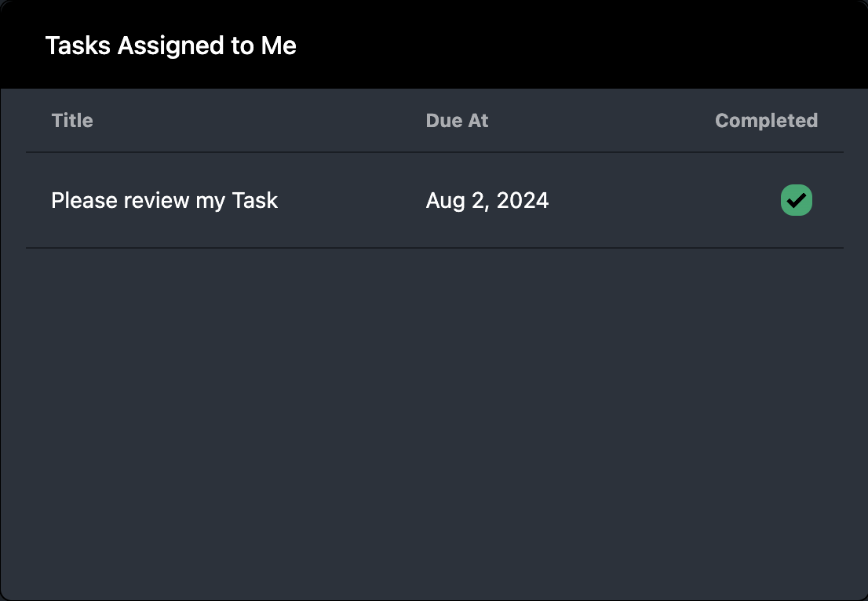The height and width of the screenshot is (601, 868).
Task: Select the Aug 2, 2024 due date
Action: point(487,201)
